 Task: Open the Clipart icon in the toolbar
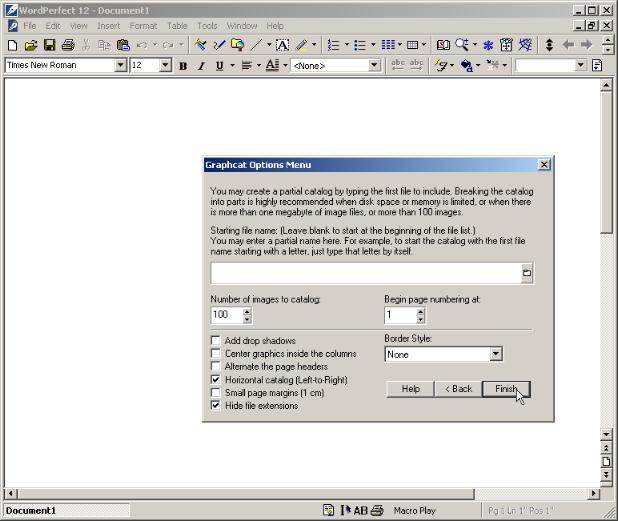[x=238, y=45]
